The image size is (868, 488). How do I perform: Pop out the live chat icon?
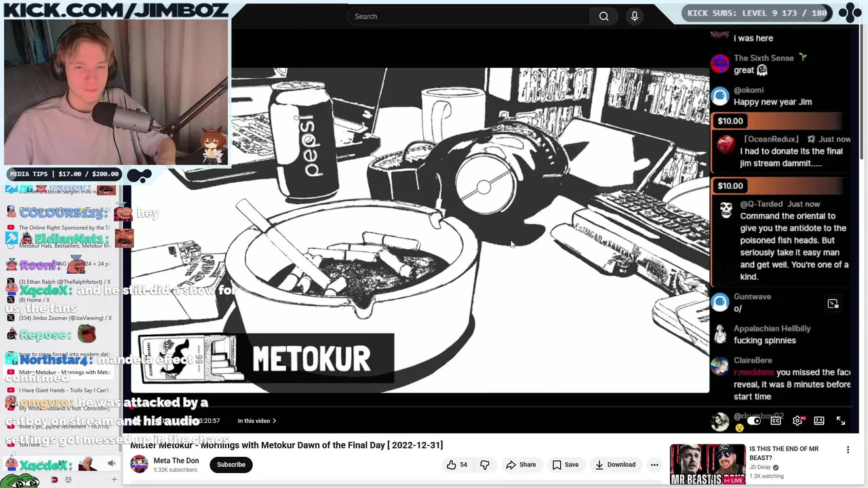click(833, 304)
